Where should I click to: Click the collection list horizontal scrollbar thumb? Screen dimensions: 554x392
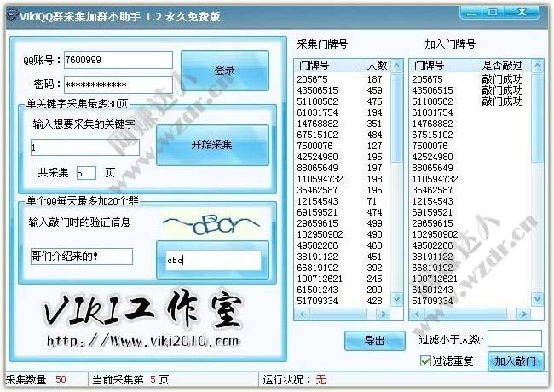(338, 314)
